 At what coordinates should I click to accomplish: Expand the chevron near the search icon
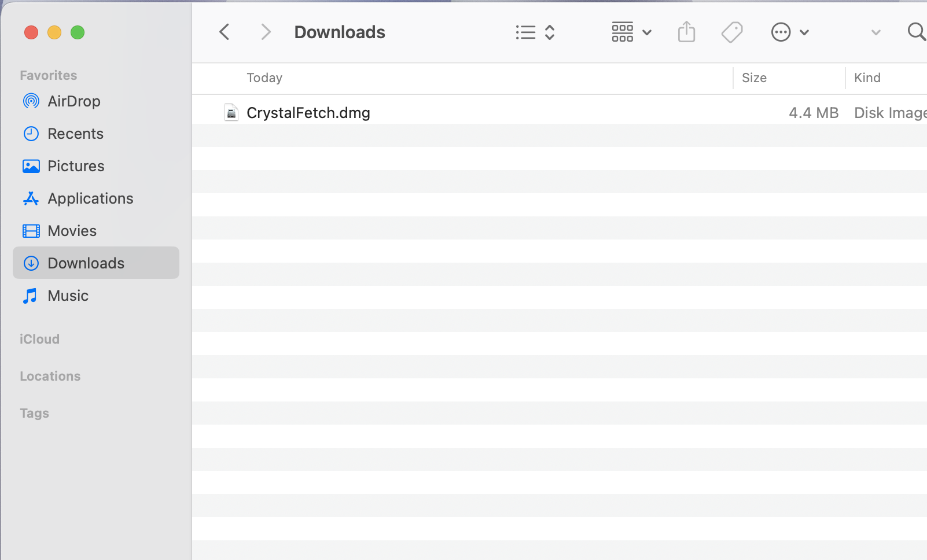(875, 32)
